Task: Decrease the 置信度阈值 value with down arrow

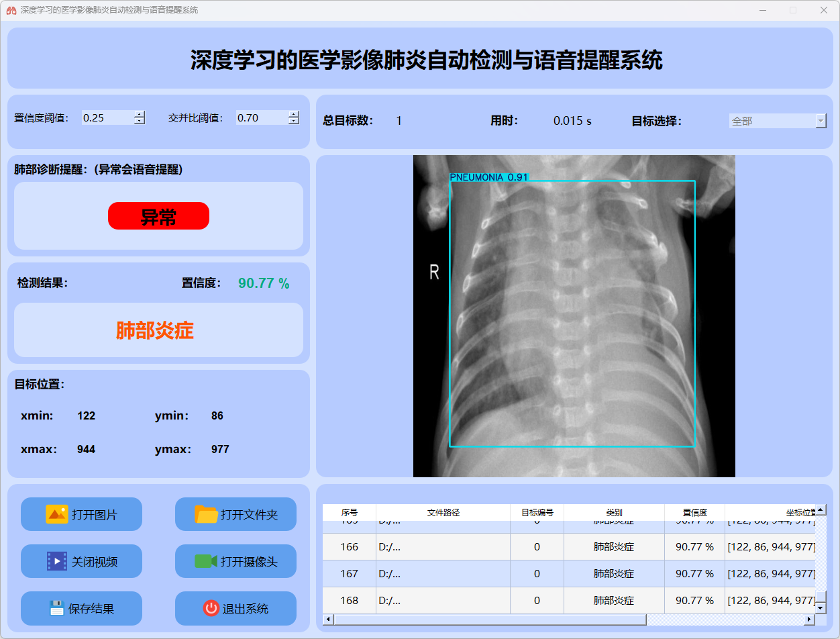Action: click(x=140, y=121)
